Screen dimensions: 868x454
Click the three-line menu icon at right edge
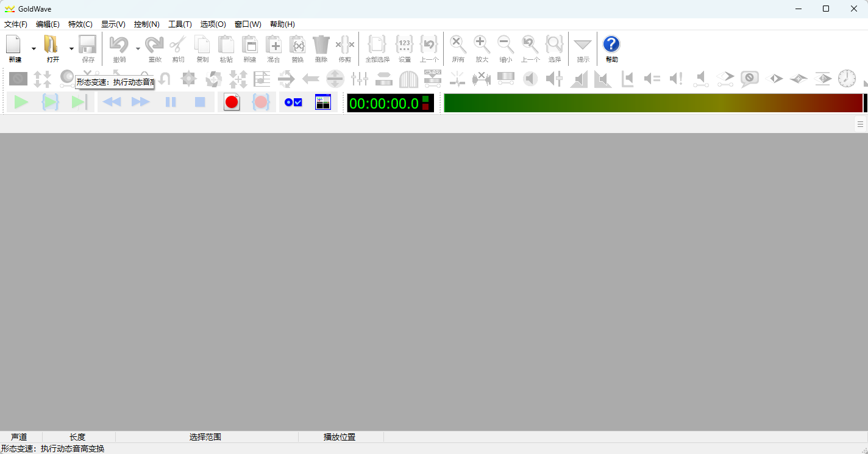click(860, 124)
